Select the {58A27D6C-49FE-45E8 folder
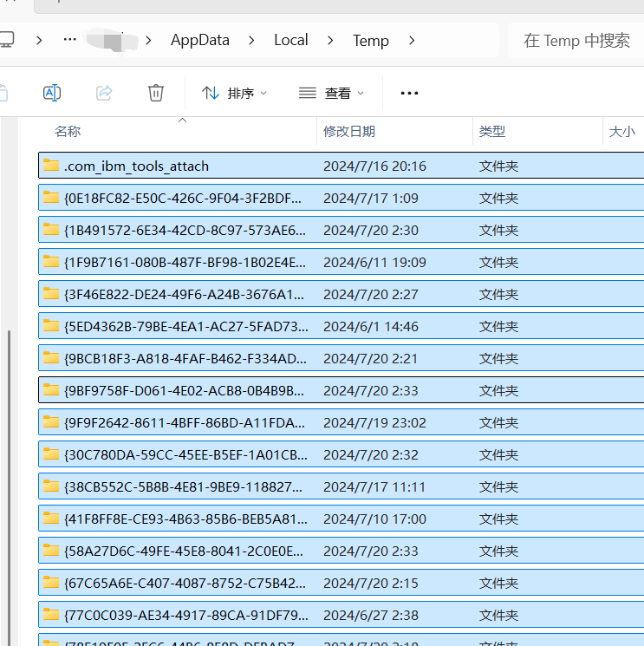644x646 pixels. [x=341, y=551]
